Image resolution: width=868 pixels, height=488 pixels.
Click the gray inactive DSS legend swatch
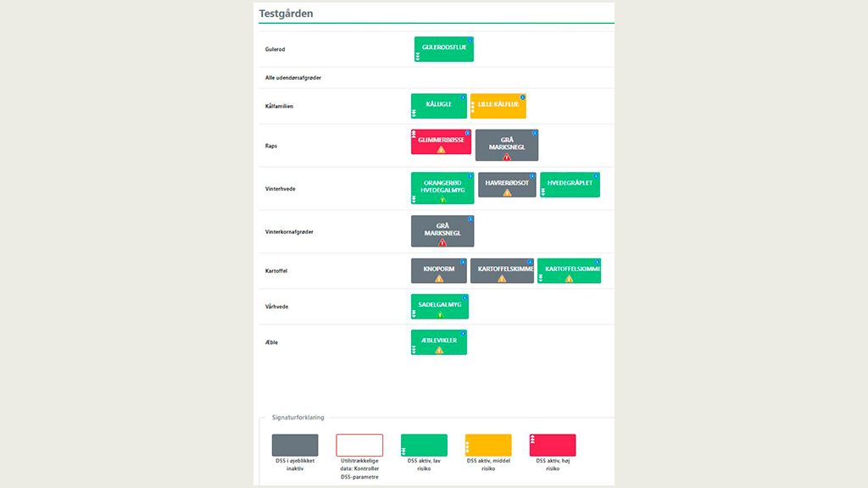click(295, 446)
